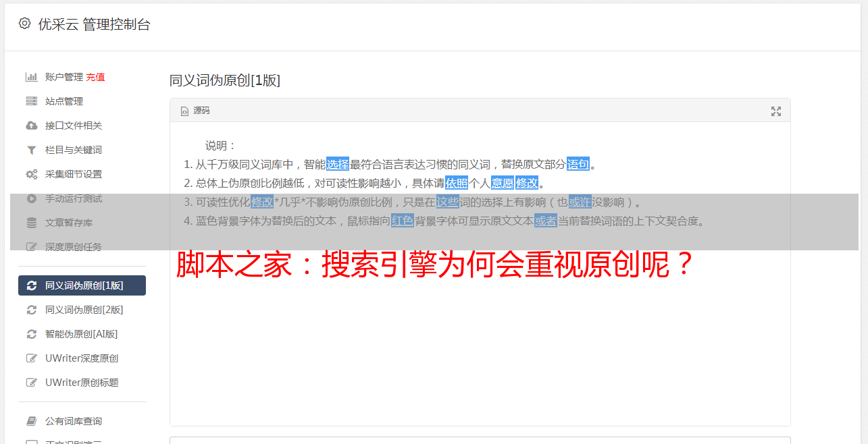Click the server icon for 站点管理
The image size is (868, 444).
pyautogui.click(x=31, y=101)
